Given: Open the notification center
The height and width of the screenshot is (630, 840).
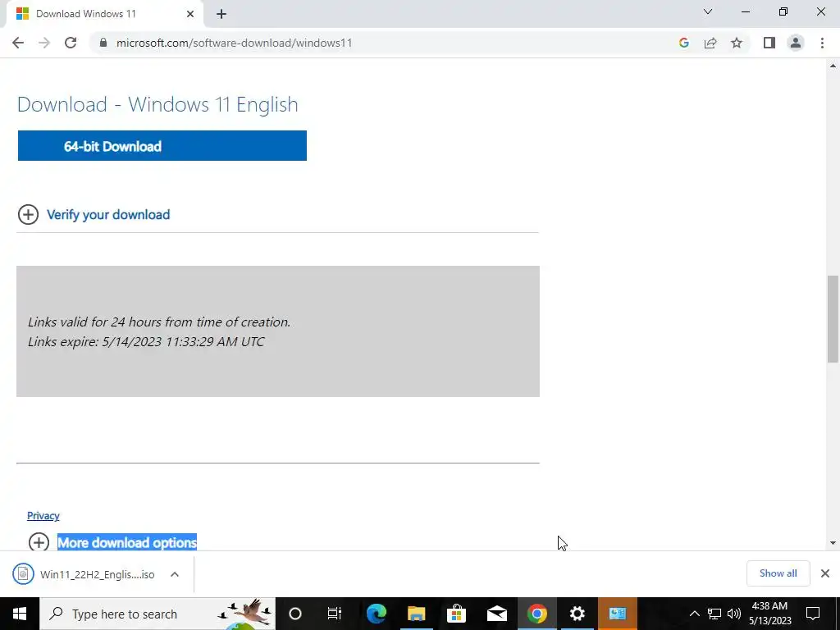Looking at the screenshot, I should pyautogui.click(x=813, y=614).
